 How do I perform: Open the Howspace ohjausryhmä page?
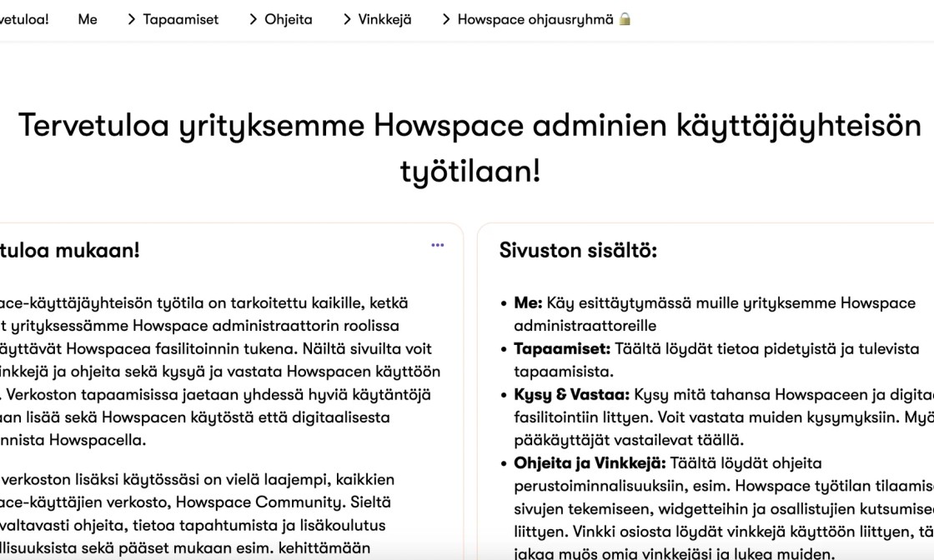coord(535,20)
